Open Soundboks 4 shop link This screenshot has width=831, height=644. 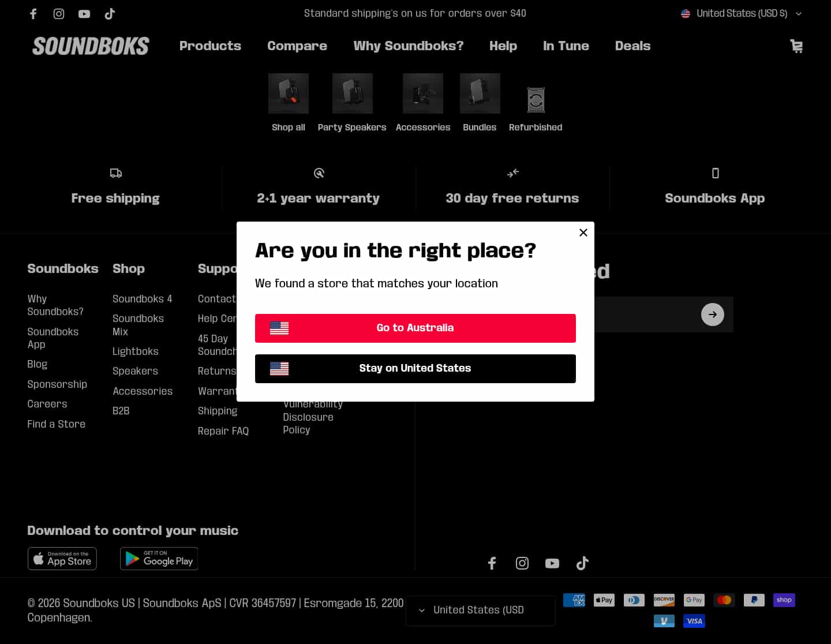143,299
